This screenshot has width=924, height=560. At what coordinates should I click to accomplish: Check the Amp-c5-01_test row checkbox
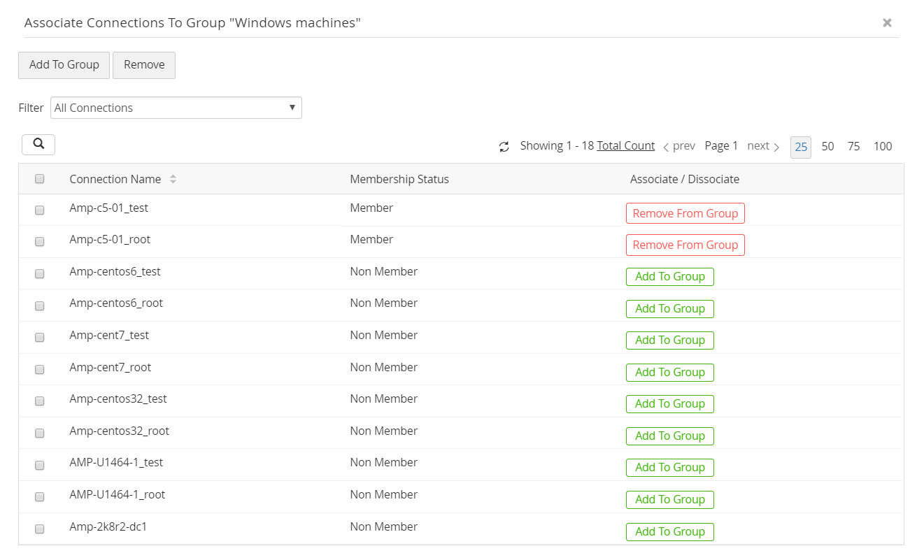click(40, 210)
